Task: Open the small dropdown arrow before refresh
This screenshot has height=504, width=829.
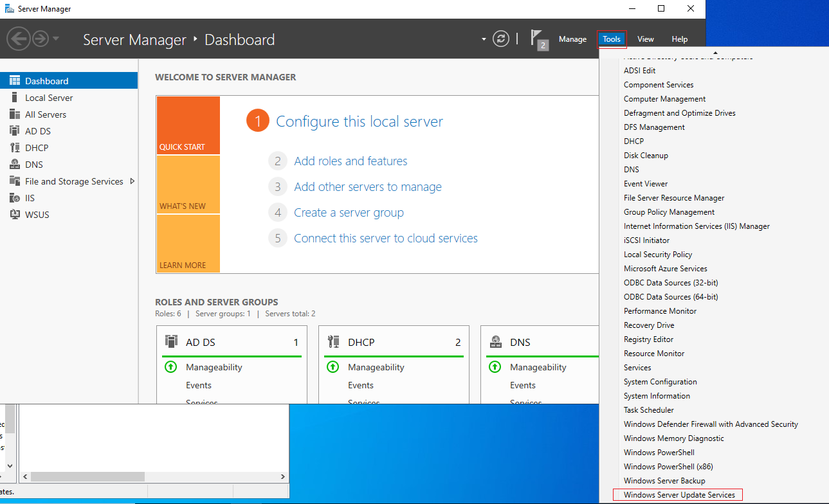Action: click(484, 39)
